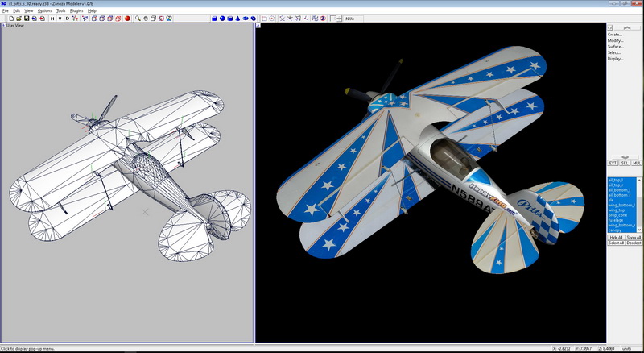This screenshot has width=644, height=353.
Task: Open the Edit menu
Action: tap(16, 10)
